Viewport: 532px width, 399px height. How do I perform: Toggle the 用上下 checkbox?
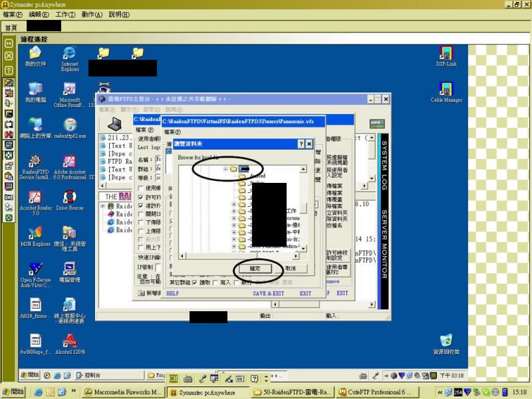(x=141, y=247)
